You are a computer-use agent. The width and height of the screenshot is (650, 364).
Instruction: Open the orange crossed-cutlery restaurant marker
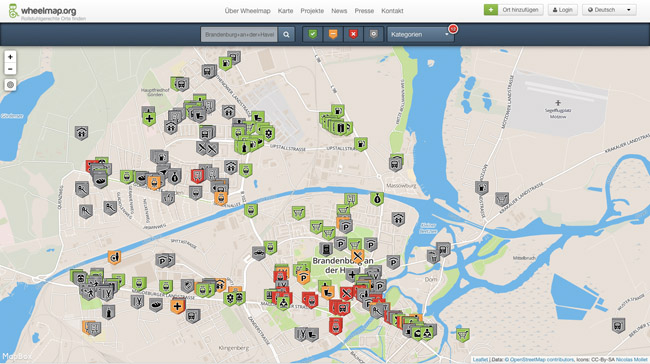click(x=357, y=256)
